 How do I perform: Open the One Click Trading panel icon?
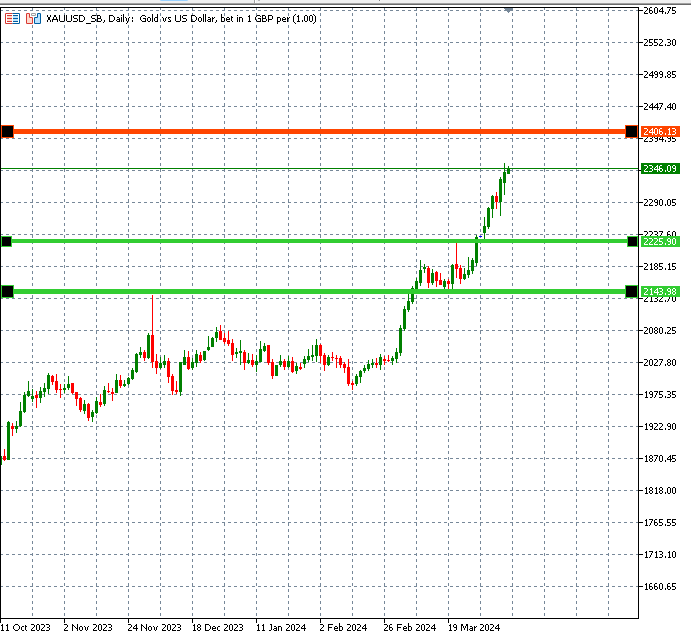coord(12,18)
